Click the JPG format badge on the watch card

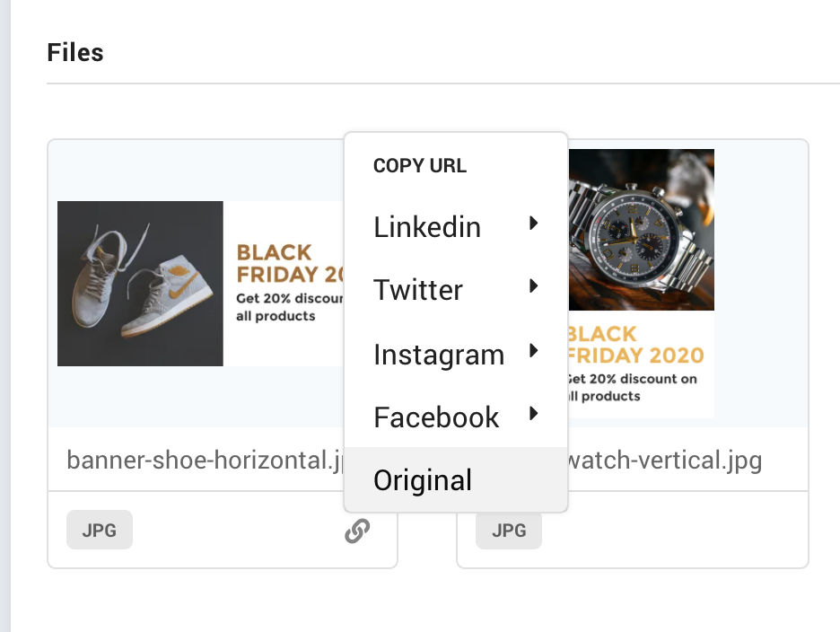pos(508,530)
